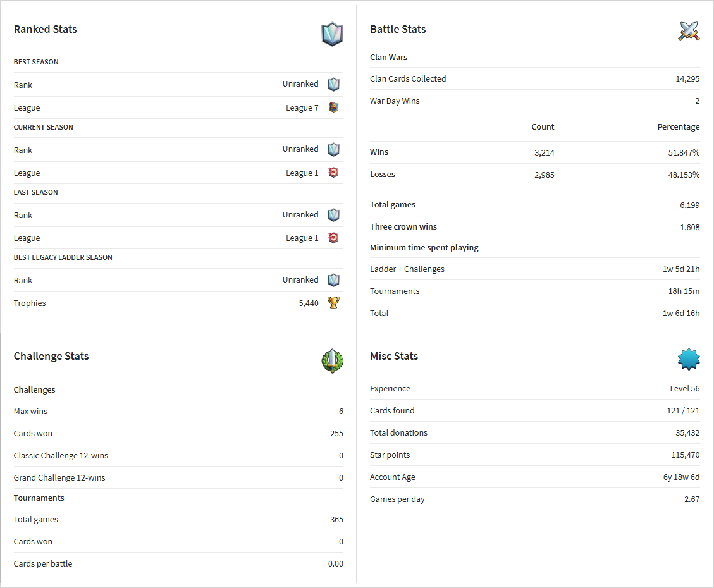Click the Percentage column header

(679, 127)
